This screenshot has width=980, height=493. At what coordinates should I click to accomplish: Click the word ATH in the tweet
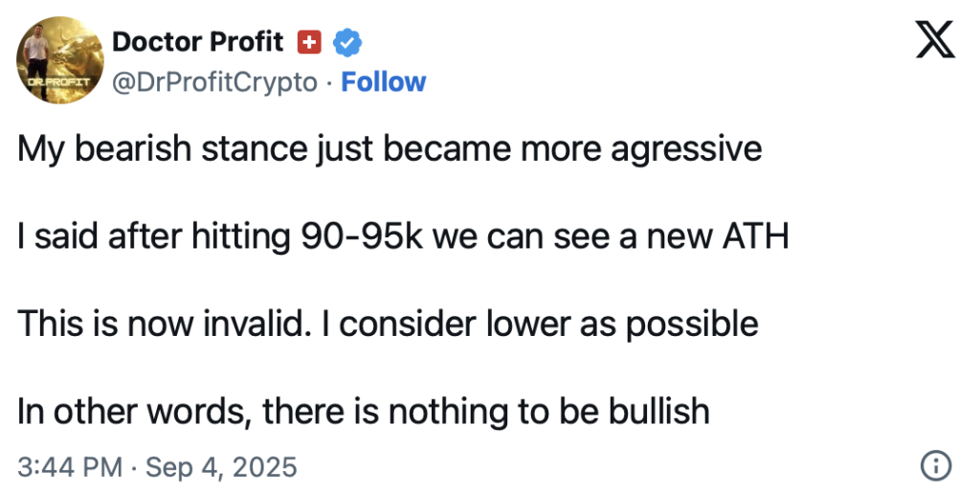(755, 236)
